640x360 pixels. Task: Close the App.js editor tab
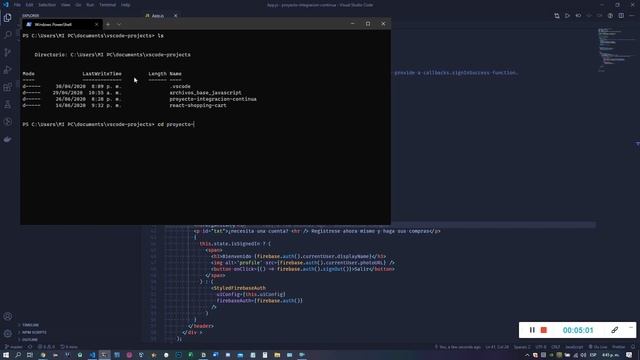coord(176,16)
